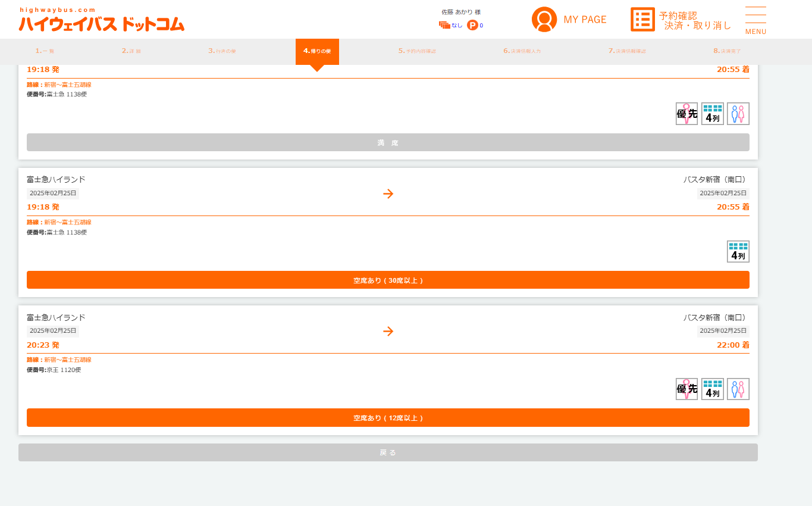This screenshot has width=812, height=506.
Task: Click 4列 seat icon on 京王 1120便
Action: pos(713,389)
